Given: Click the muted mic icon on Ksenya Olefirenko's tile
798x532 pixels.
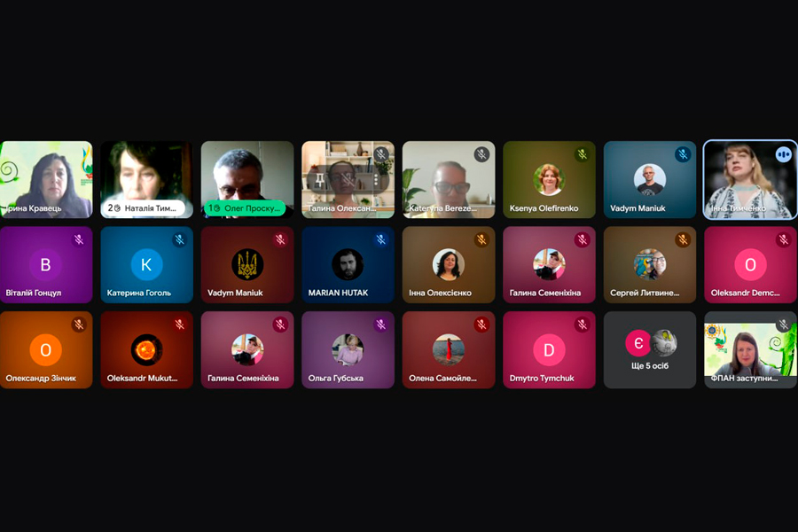Looking at the screenshot, I should coord(583,154).
